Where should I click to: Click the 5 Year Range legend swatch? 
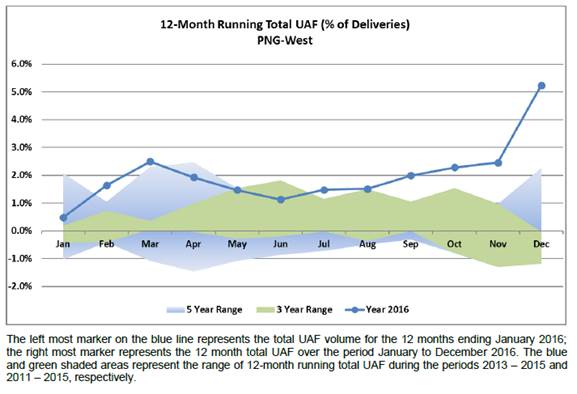click(175, 310)
